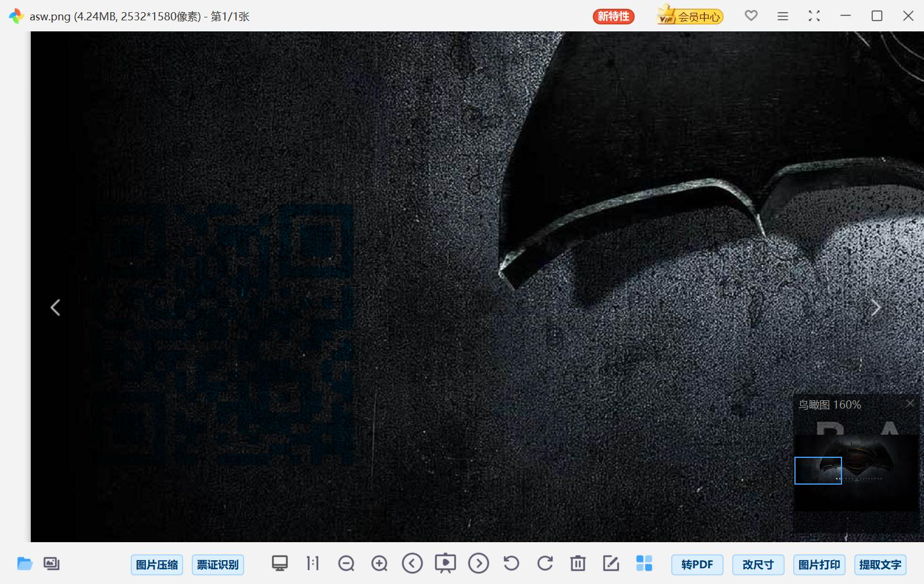Viewport: 924px width, 584px height.
Task: Click the app logo in title bar
Action: [16, 16]
